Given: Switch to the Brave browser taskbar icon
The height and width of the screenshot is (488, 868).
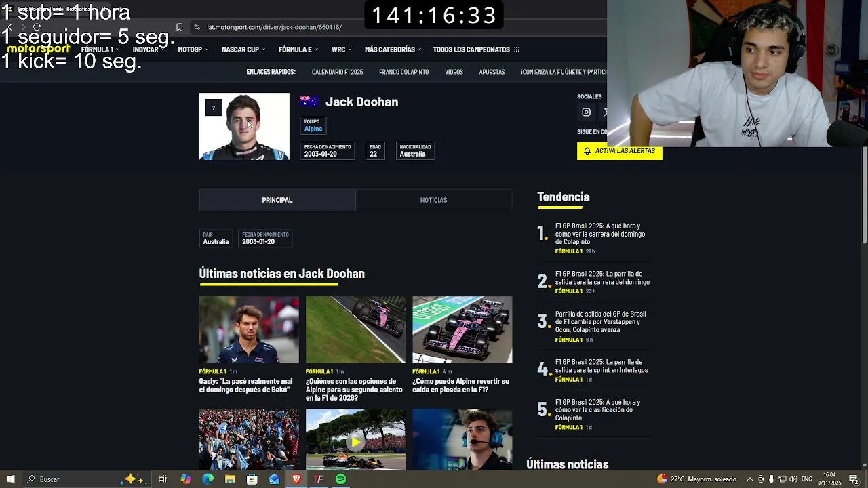Looking at the screenshot, I should [x=296, y=479].
